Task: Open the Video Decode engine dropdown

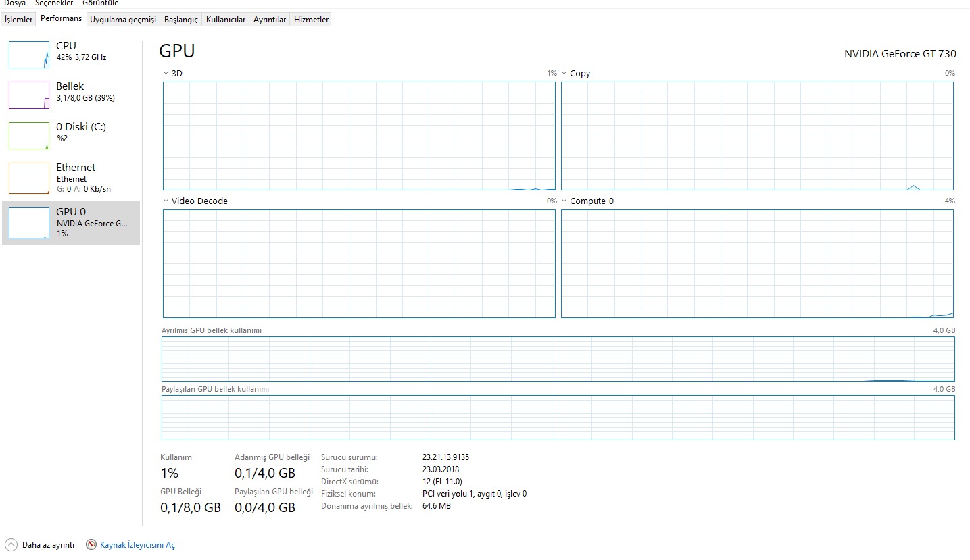Action: coord(166,201)
